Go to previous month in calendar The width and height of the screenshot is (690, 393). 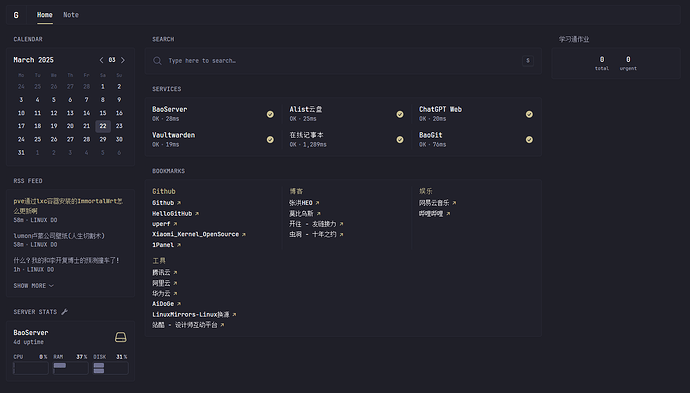coord(101,60)
